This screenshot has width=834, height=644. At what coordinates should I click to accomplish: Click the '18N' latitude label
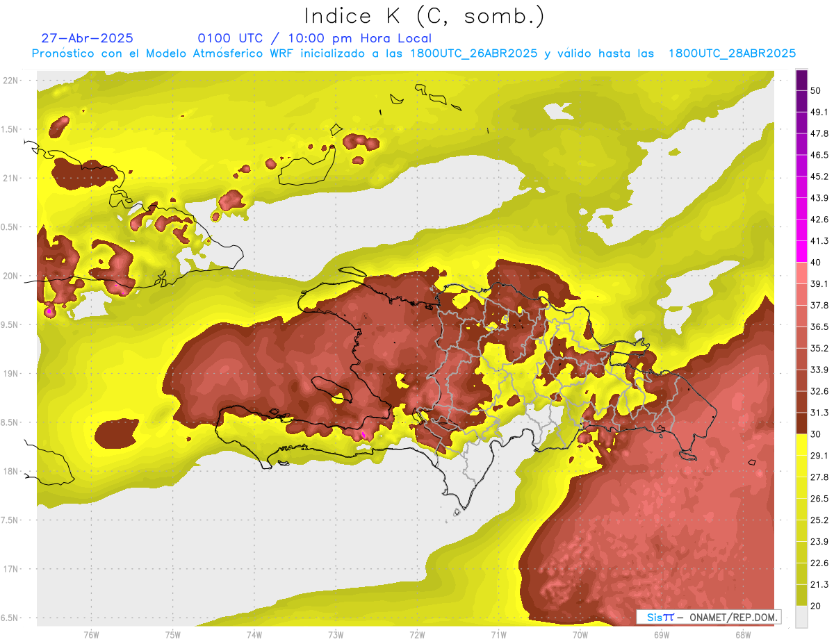pyautogui.click(x=10, y=471)
